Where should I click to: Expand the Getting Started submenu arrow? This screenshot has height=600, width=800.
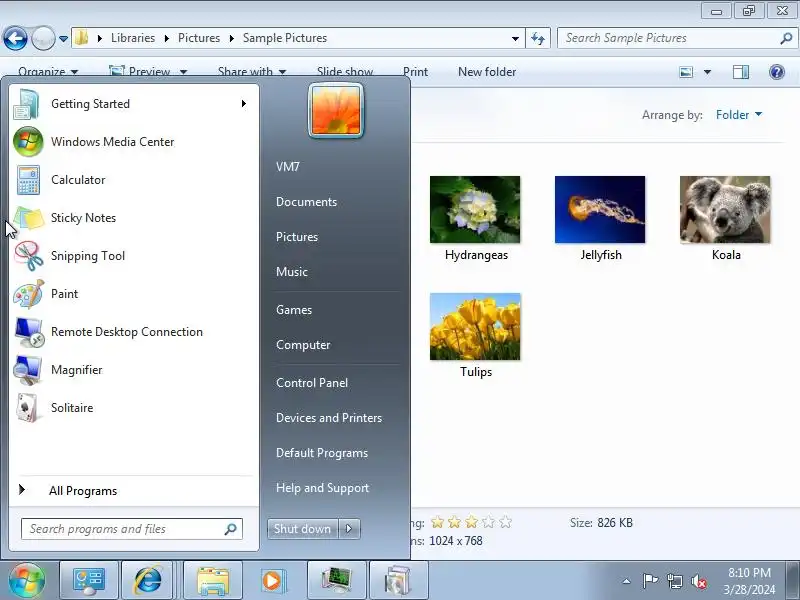tap(244, 104)
